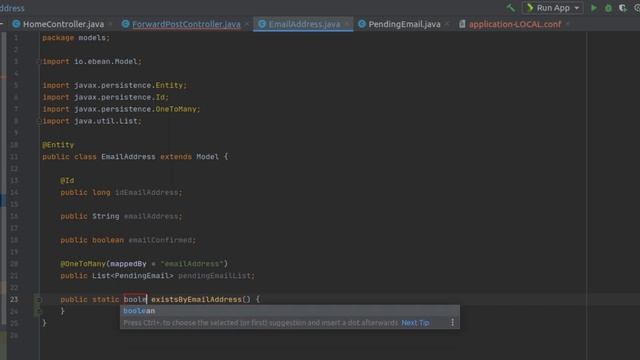
Task: Click the green Debug bug icon
Action: [608, 8]
